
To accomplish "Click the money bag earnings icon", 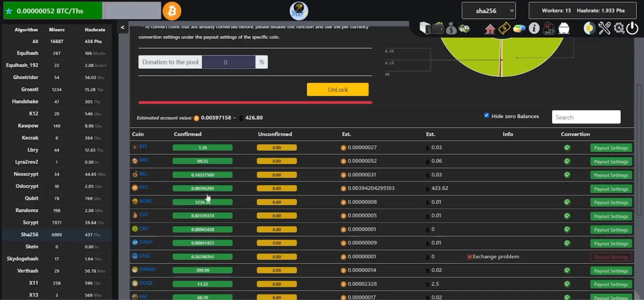I will [x=451, y=28].
